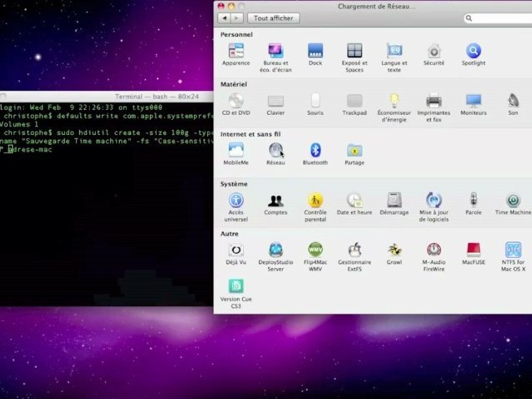Go back with the left arrow button
The image size is (532, 399).
tap(224, 18)
